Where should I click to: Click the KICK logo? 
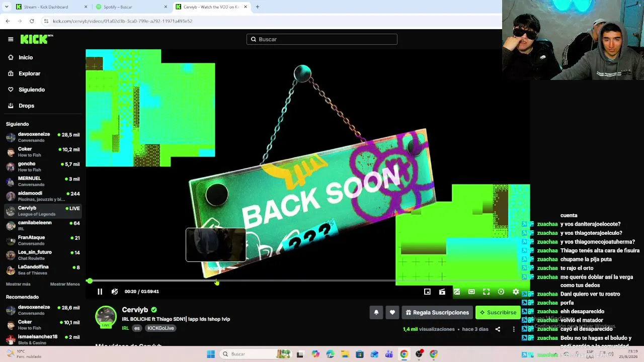[x=37, y=39]
